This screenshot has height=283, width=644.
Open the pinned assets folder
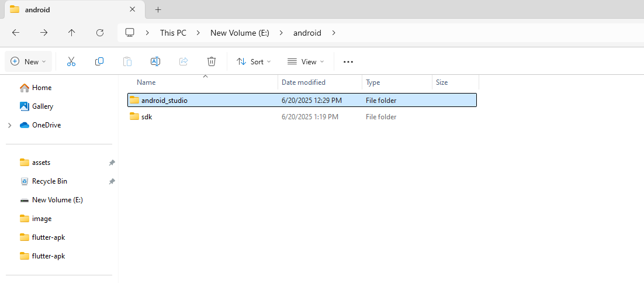click(35, 163)
